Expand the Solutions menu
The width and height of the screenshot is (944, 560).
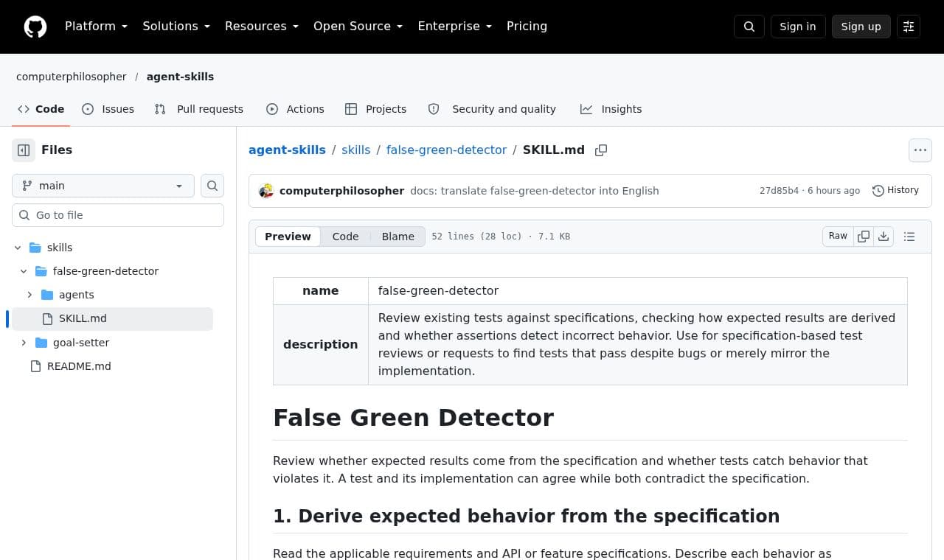point(176,27)
